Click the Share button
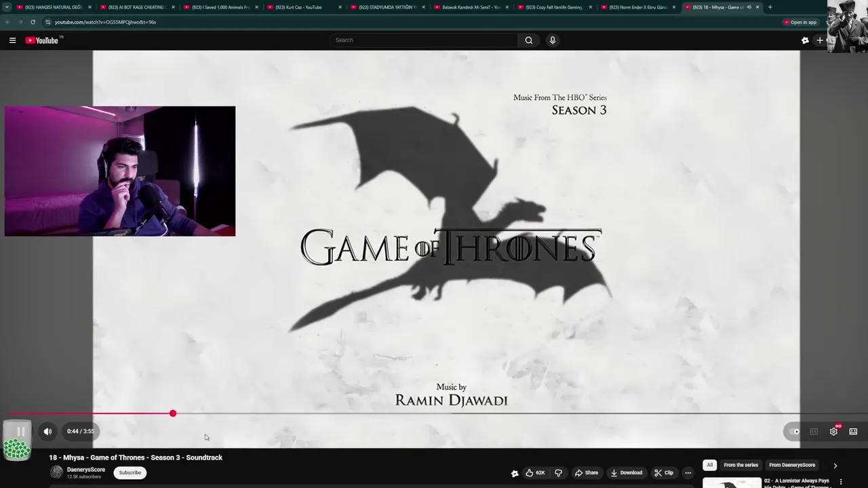 (x=587, y=472)
